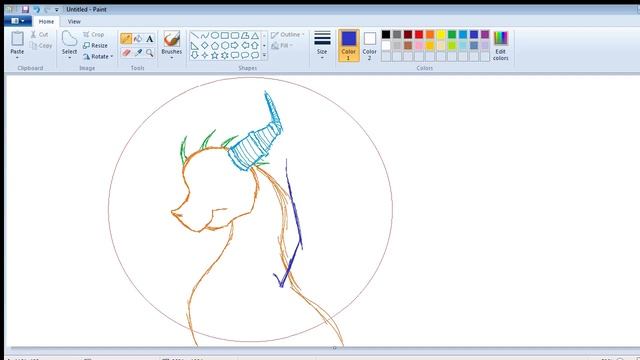Image resolution: width=640 pixels, height=360 pixels.
Task: Switch to the Home tab
Action: coord(46,21)
